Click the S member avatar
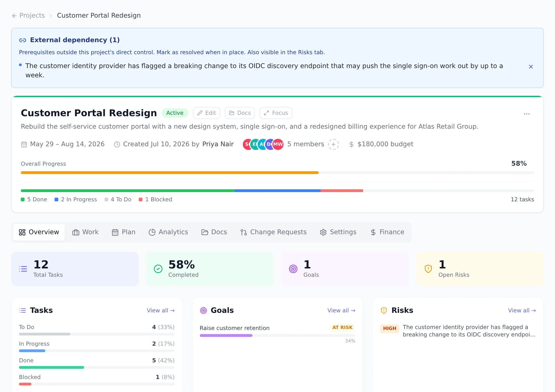Screen dimensions: 555x392 (x=246, y=144)
